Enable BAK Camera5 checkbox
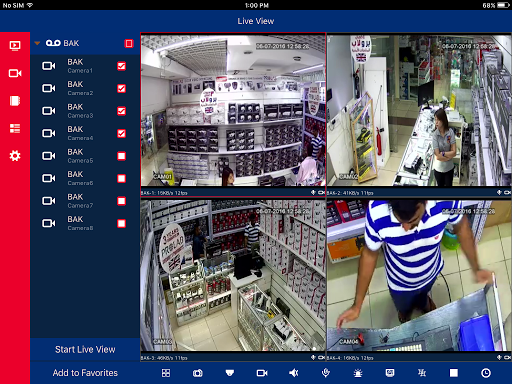This screenshot has width=512, height=384. click(121, 156)
